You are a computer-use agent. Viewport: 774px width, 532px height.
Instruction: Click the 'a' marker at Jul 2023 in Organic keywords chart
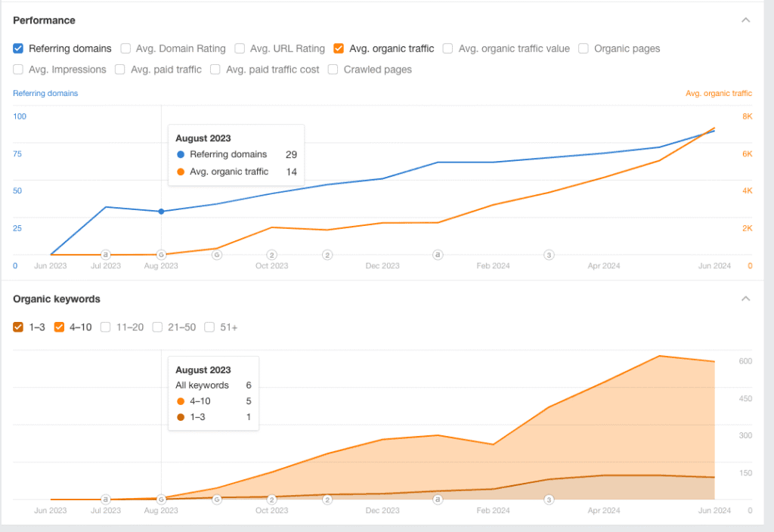[106, 500]
